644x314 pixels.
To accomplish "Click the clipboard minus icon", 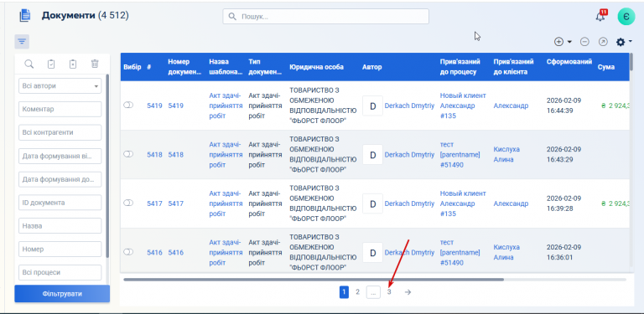I will coord(73,64).
